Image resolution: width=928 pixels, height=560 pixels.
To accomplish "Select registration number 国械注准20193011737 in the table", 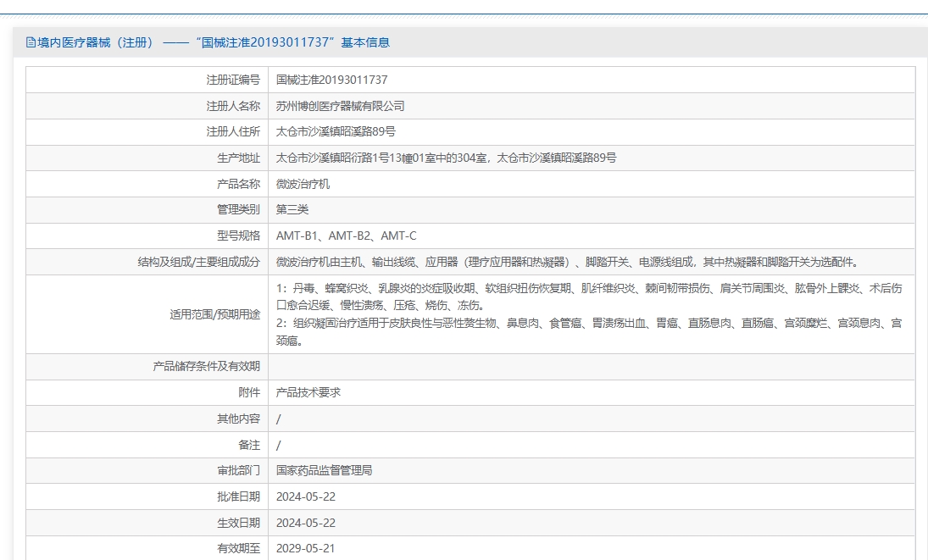I will [332, 80].
